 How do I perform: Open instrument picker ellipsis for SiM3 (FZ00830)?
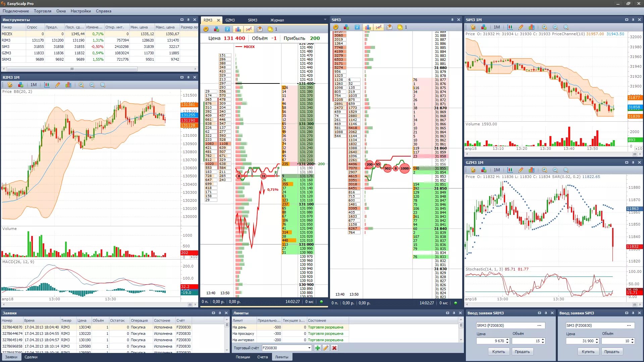point(629,325)
